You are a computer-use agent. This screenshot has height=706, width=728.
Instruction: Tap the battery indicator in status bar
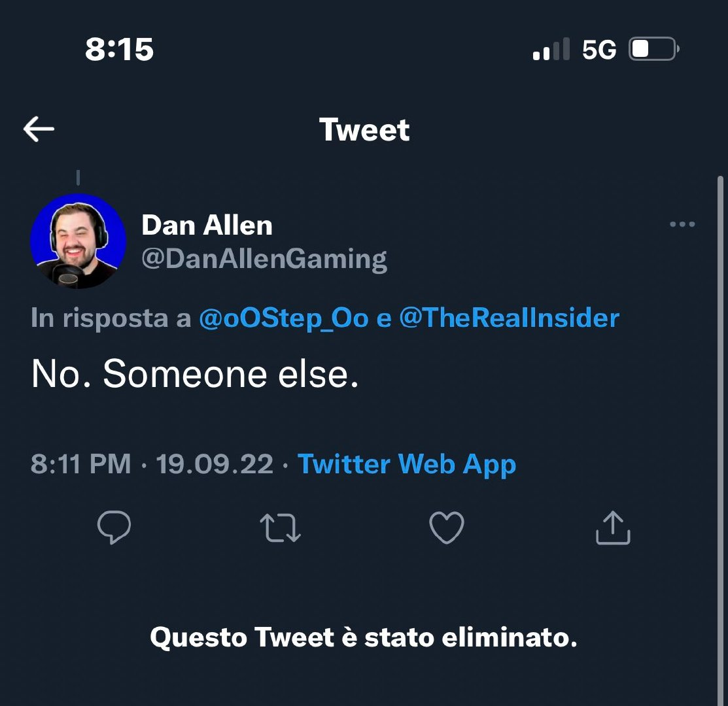tap(653, 50)
